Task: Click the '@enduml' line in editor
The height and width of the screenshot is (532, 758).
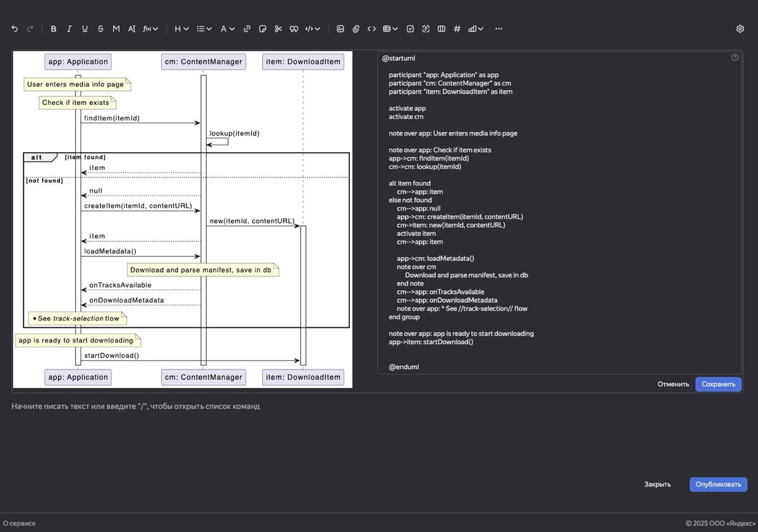Action: pyautogui.click(x=404, y=366)
